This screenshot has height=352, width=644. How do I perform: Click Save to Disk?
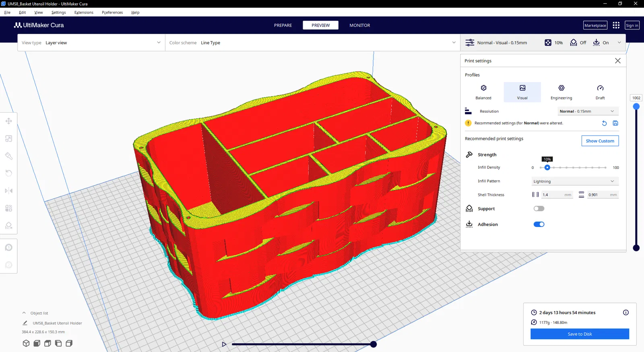580,334
